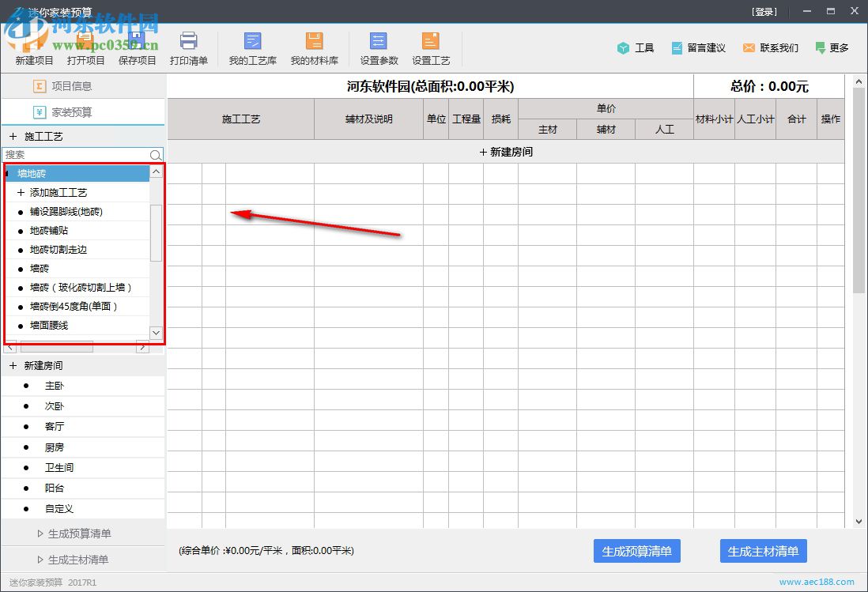
Task: Click the 打印清单 printer icon
Action: pyautogui.click(x=189, y=47)
